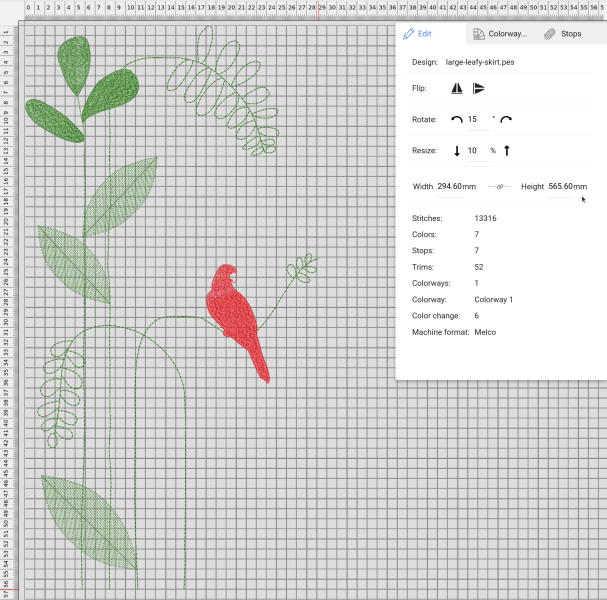Click the Machine format: label
The width and height of the screenshot is (607, 600).
point(441,332)
